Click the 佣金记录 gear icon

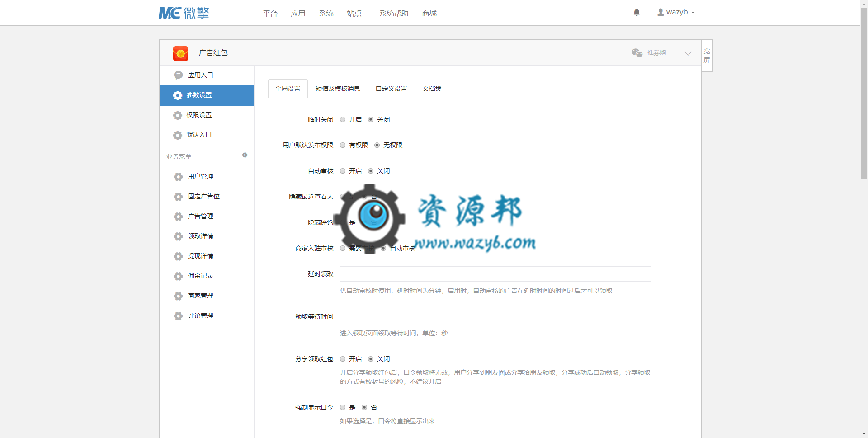click(x=178, y=276)
